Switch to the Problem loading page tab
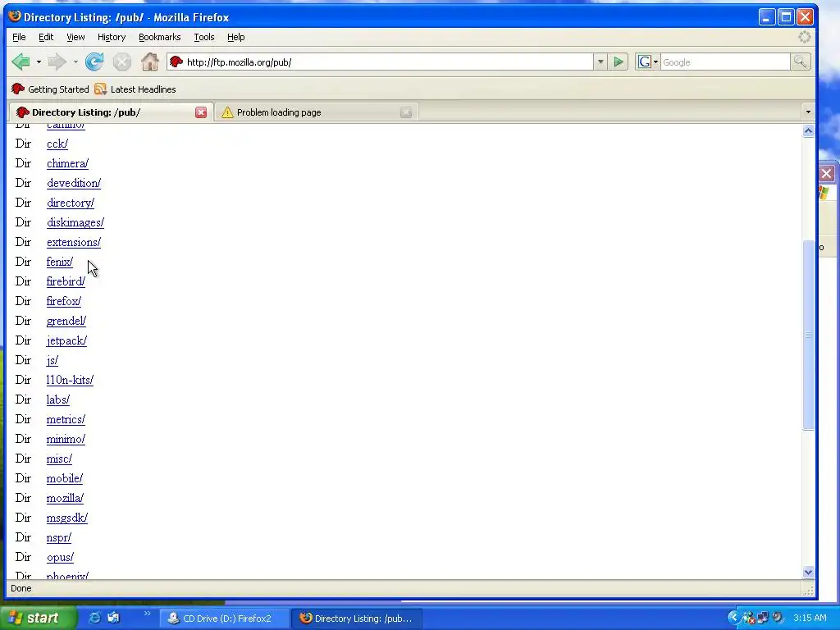The image size is (840, 630). click(316, 112)
